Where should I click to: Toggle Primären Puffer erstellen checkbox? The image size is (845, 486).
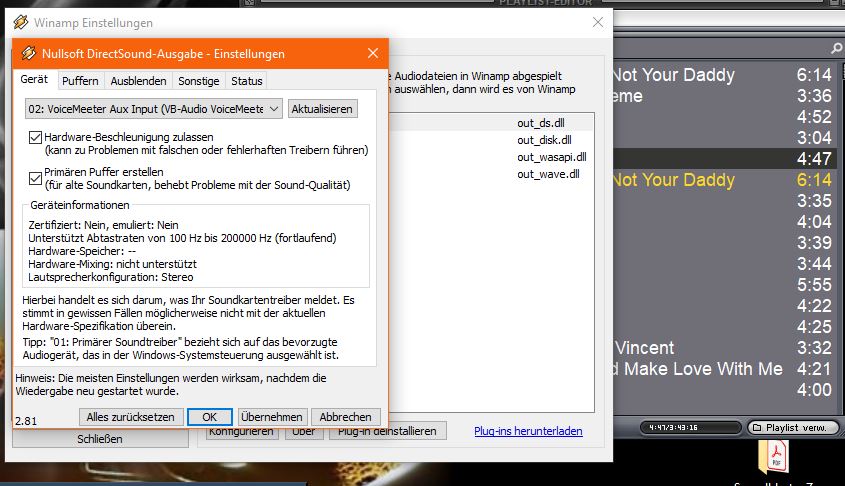pos(36,178)
